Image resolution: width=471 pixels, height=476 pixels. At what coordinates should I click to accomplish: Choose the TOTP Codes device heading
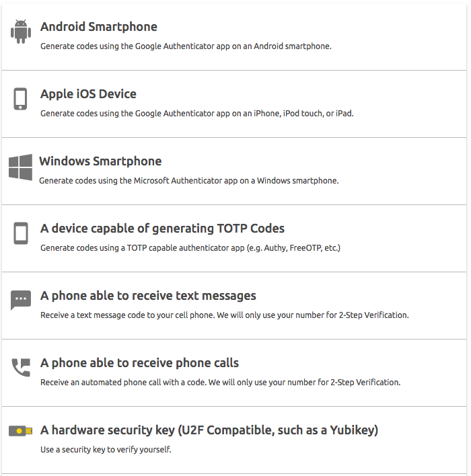point(162,229)
